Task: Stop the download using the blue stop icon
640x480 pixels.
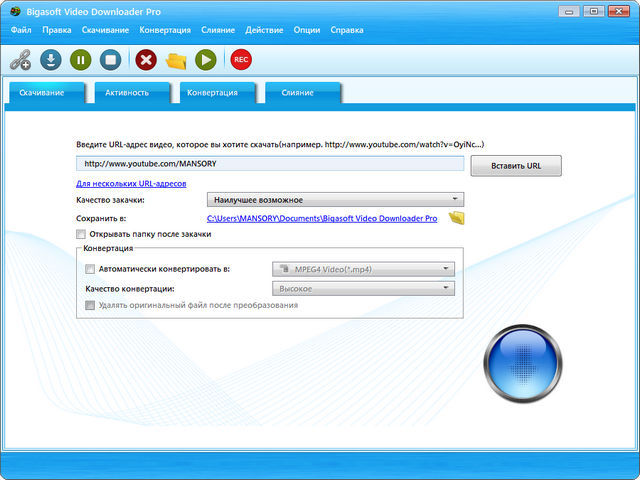Action: point(112,60)
